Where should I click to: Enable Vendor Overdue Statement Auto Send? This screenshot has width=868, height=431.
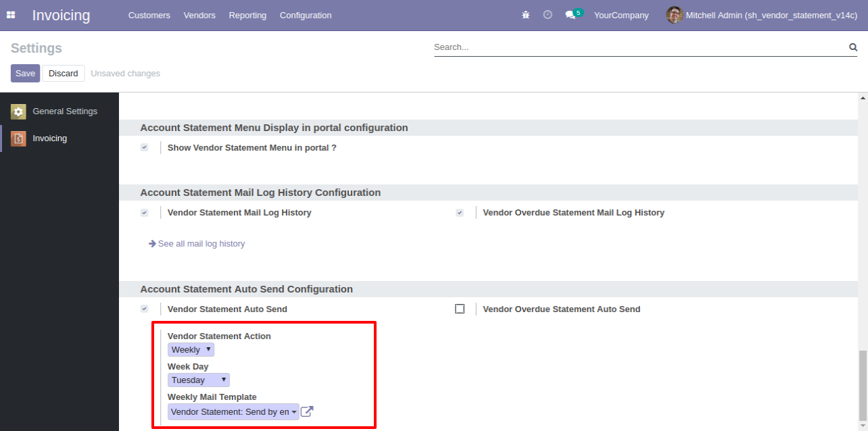[460, 309]
